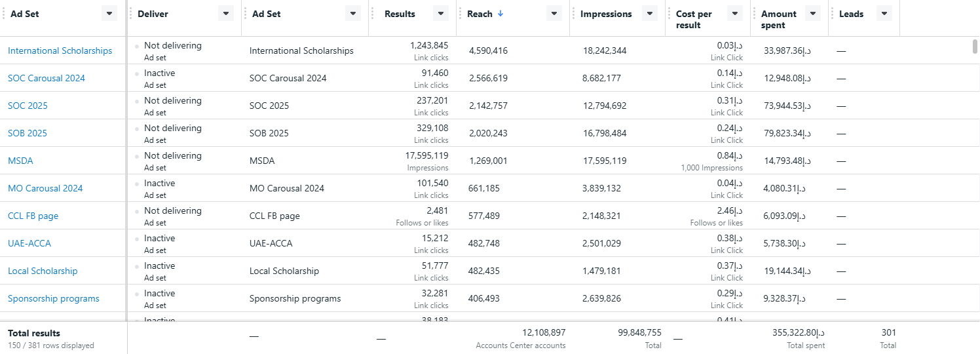Image resolution: width=980 pixels, height=354 pixels.
Task: Open MSDA ad set link
Action: coord(20,161)
